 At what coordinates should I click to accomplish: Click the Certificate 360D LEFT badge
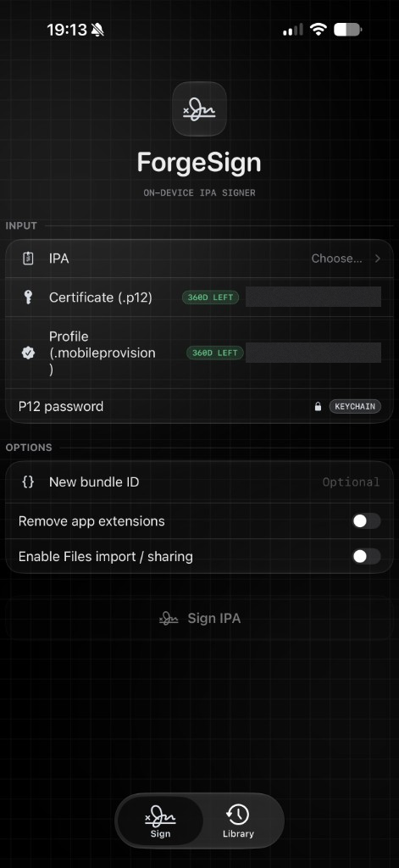(210, 298)
